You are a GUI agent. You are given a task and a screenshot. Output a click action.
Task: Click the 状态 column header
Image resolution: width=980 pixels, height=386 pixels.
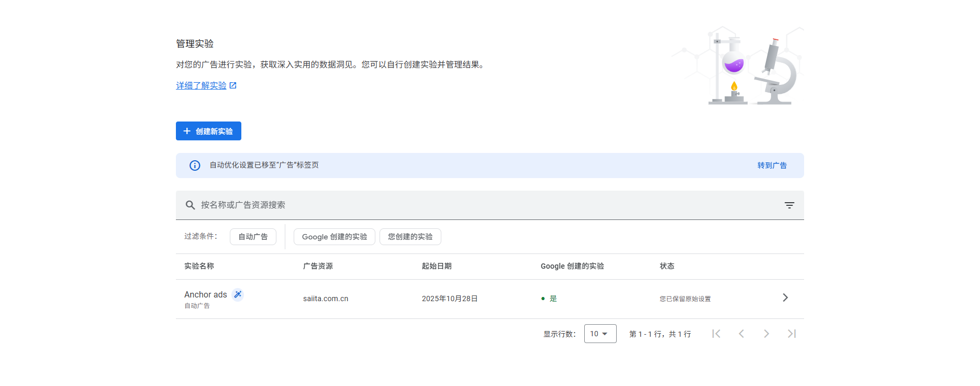point(666,266)
